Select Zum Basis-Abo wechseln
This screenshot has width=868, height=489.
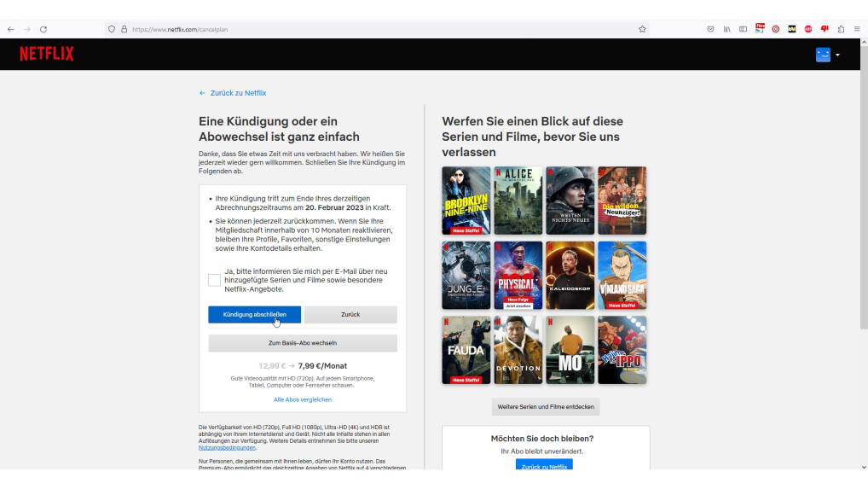point(303,343)
